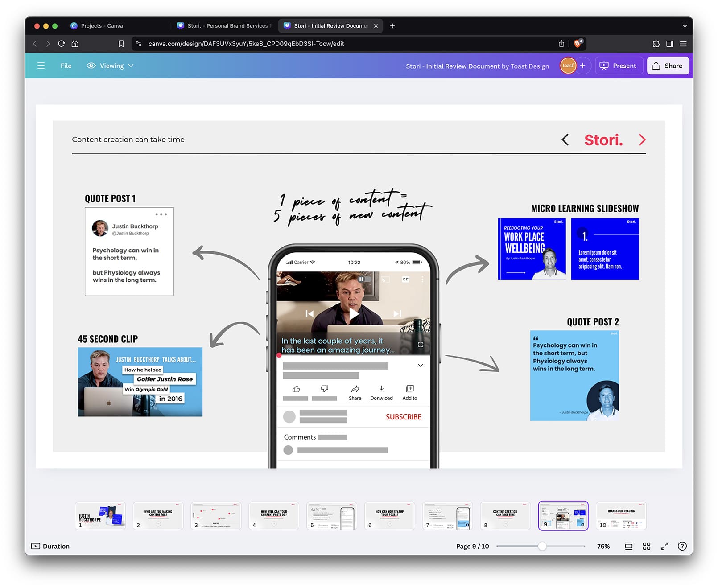
Task: Toggle the Duration panel
Action: tap(50, 546)
